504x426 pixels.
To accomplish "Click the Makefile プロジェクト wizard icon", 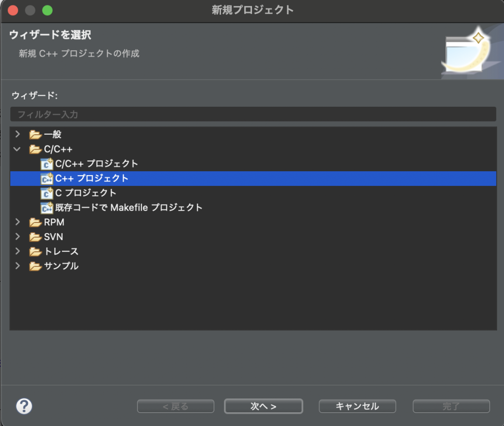I will [47, 208].
